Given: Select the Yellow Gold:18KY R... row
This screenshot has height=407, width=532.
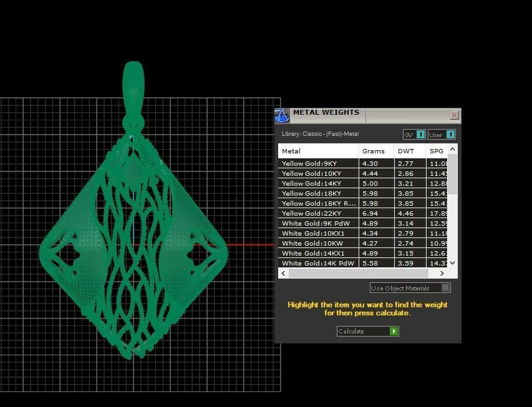Looking at the screenshot, I should [x=363, y=203].
